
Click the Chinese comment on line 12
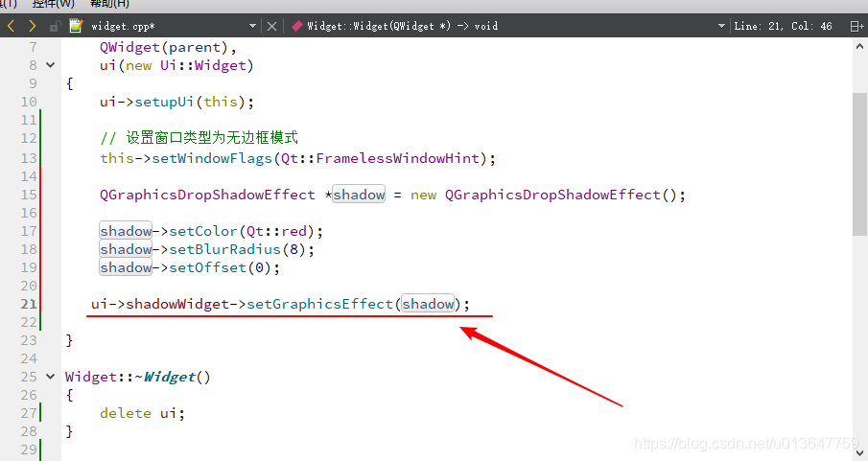[199, 138]
